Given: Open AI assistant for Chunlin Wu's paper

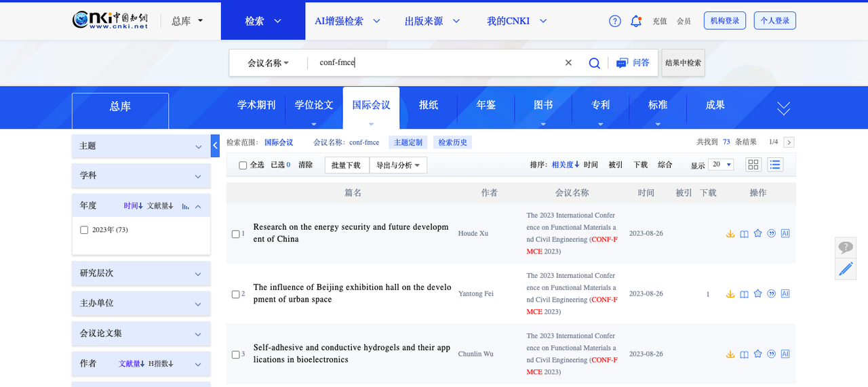Looking at the screenshot, I should pos(785,354).
